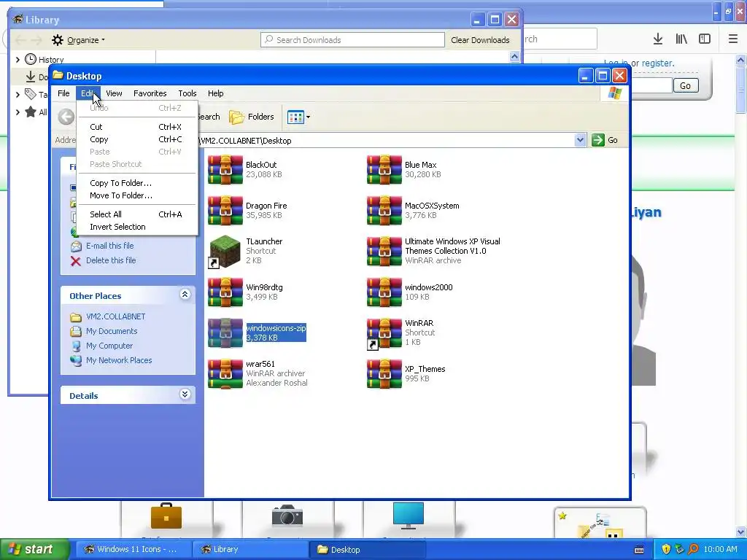The width and height of the screenshot is (747, 560).
Task: Select the windowsicons-zip archive icon
Action: pos(225,332)
